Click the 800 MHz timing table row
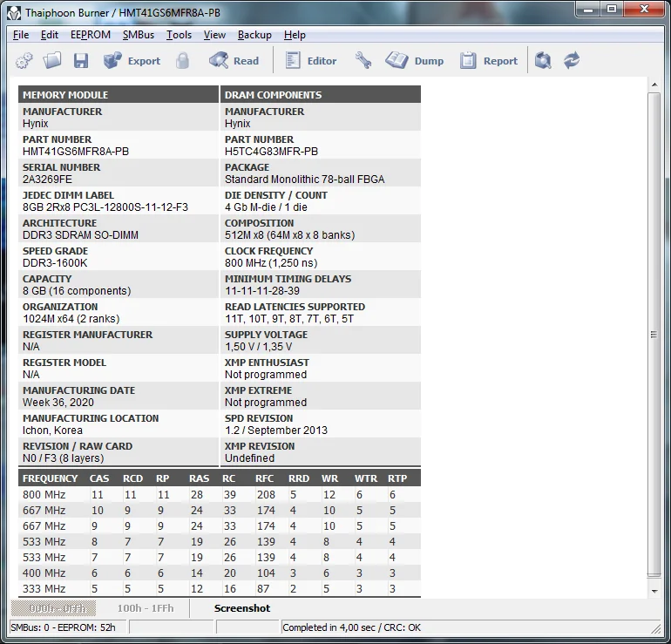This screenshot has height=644, width=671. click(x=220, y=495)
